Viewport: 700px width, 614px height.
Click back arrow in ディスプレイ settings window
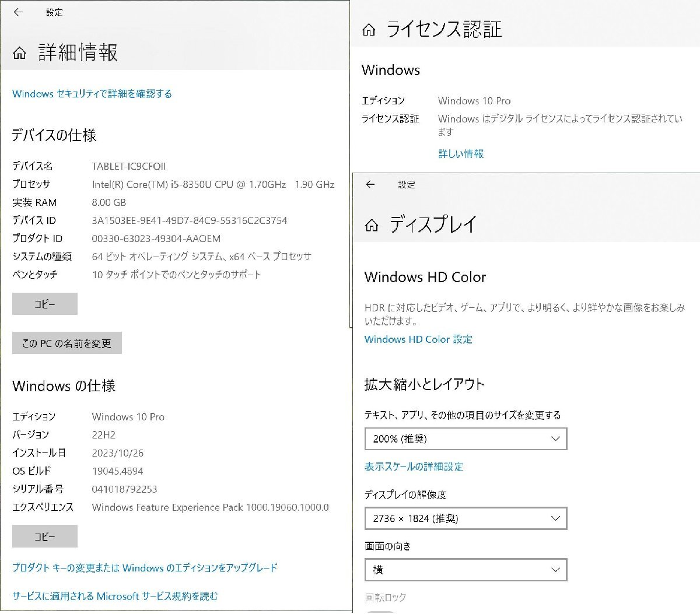tap(370, 184)
